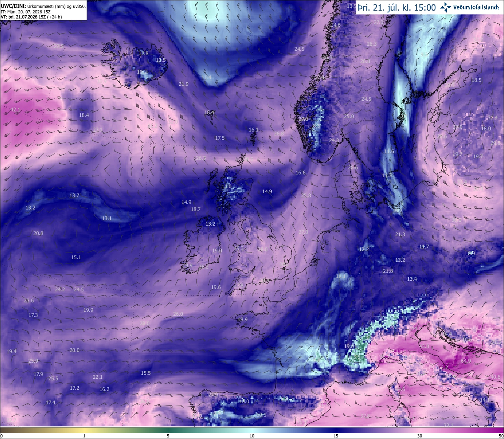Image resolution: width=504 pixels, height=439 pixels.
Task: Select the 21.9 value southeast of Iceland
Action: point(183,84)
